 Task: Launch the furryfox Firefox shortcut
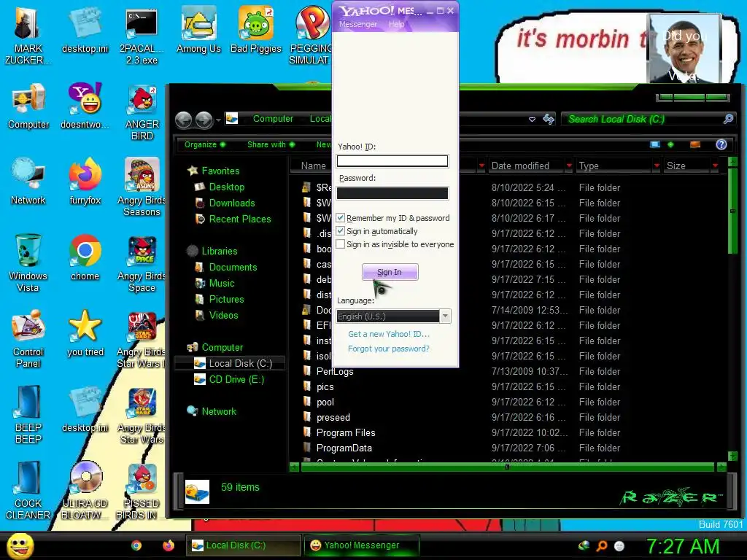tap(85, 182)
